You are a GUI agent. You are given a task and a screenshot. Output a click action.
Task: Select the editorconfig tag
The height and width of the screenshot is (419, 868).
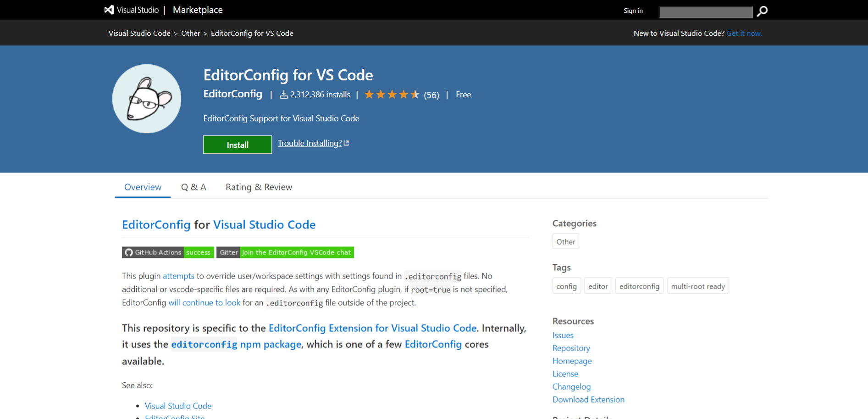[x=639, y=286]
